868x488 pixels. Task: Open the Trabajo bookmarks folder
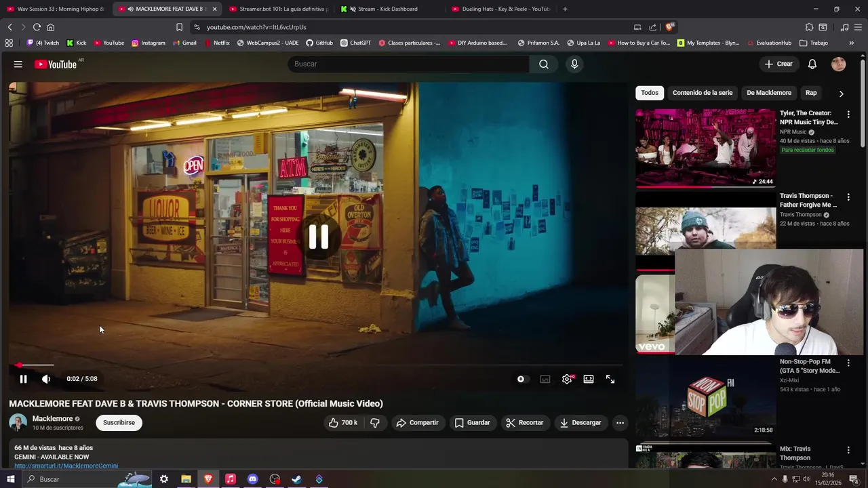(x=814, y=43)
